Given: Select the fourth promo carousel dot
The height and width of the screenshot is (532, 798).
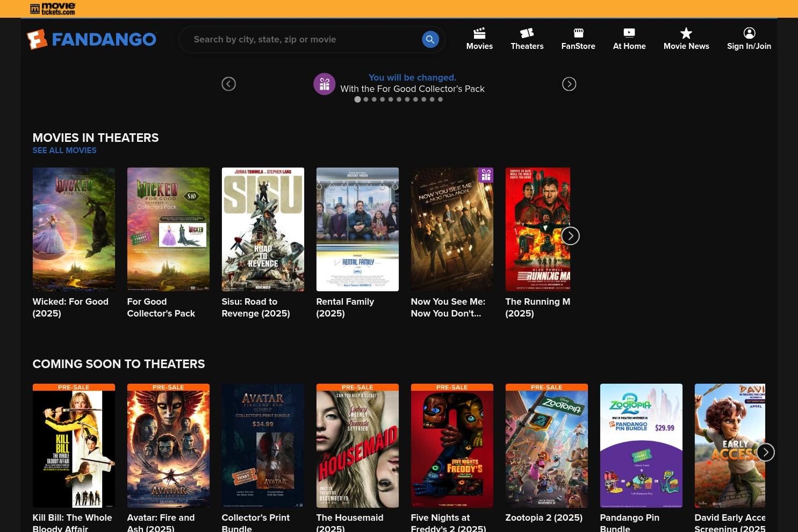Looking at the screenshot, I should point(383,99).
